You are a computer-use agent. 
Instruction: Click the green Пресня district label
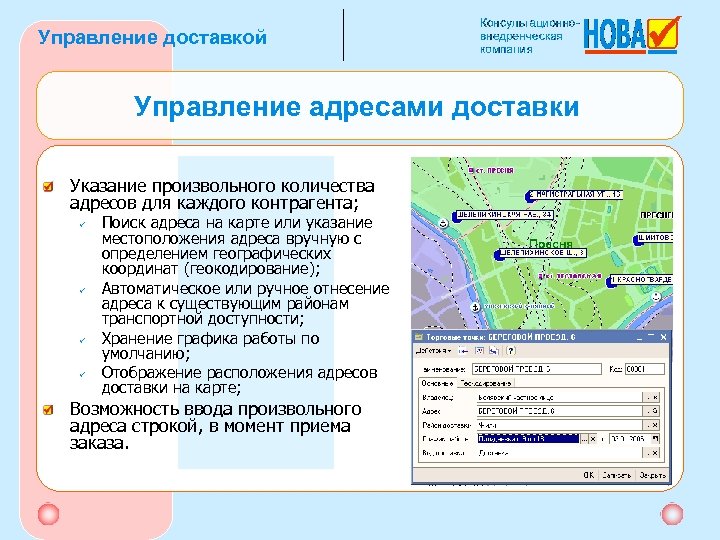point(551,243)
